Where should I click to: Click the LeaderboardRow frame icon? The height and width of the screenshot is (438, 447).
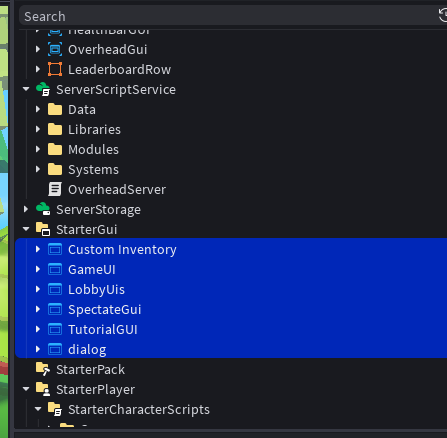[x=55, y=69]
